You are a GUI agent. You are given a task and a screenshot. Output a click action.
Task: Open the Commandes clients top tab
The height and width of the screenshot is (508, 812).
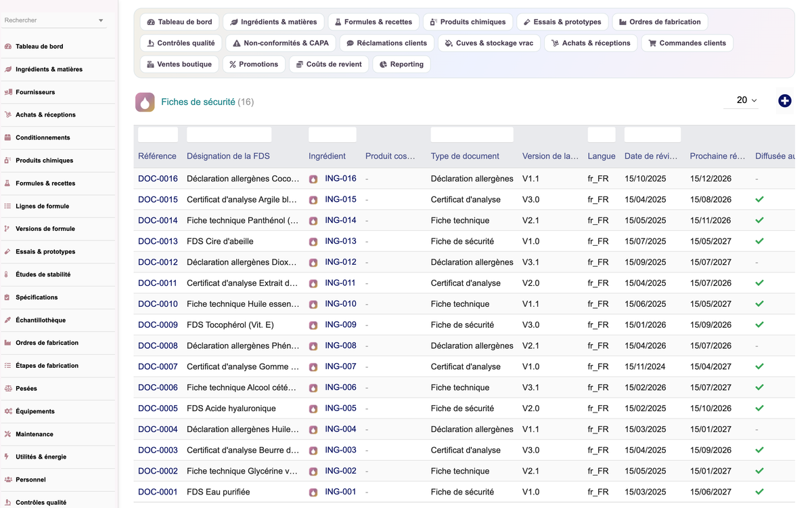coord(687,43)
